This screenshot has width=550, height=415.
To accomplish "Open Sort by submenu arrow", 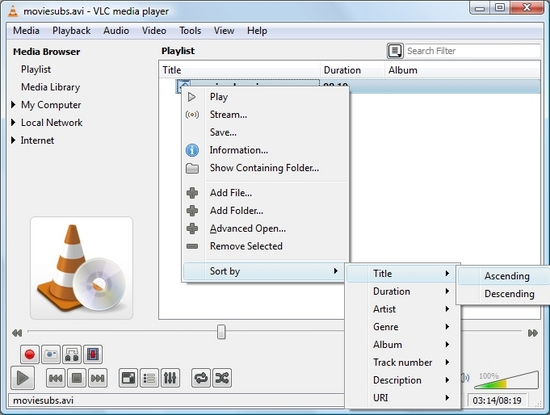I will point(336,271).
